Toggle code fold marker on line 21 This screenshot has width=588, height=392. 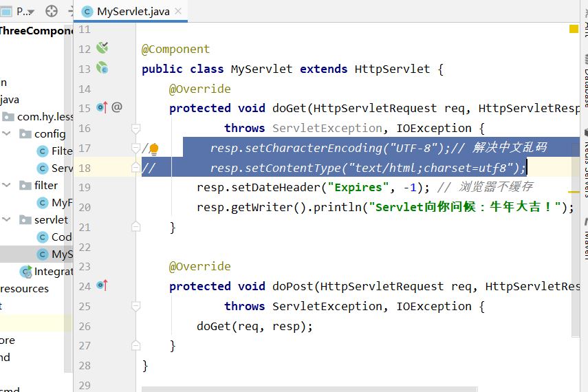tap(135, 226)
